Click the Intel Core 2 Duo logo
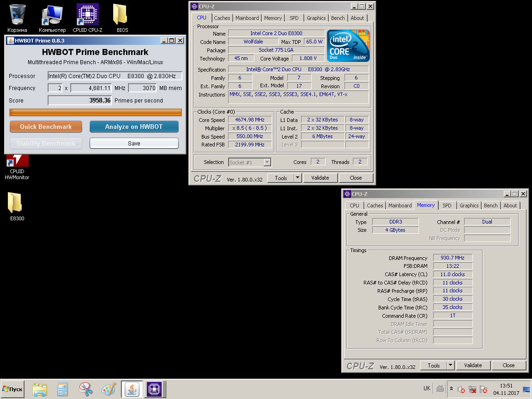Image resolution: width=532 pixels, height=399 pixels. point(348,45)
